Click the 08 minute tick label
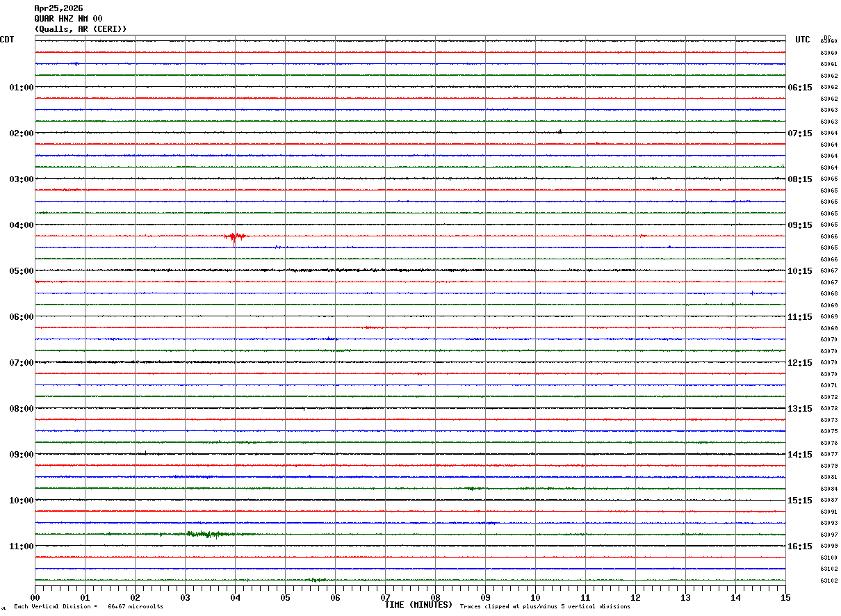This screenshot has height=616, width=841. [x=435, y=597]
